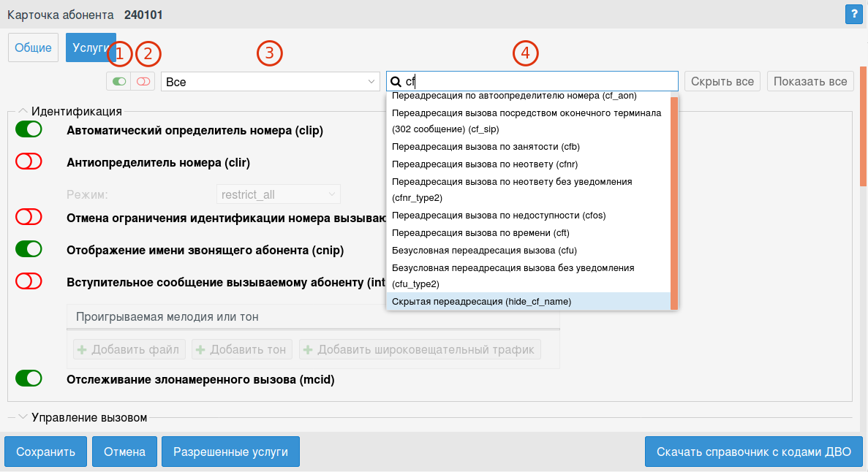
Task: Toggle Автоматический определитель номера (clip) switch
Action: (x=29, y=130)
